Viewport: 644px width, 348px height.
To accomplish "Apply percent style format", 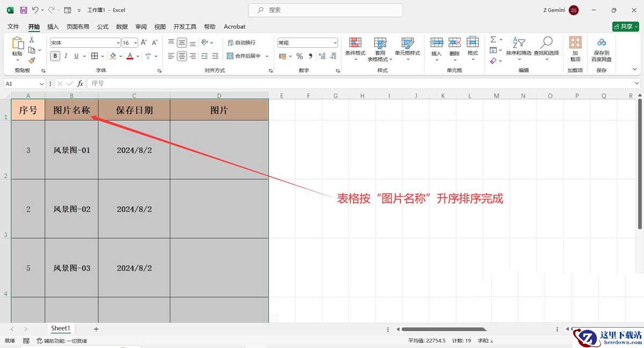I will click(299, 56).
